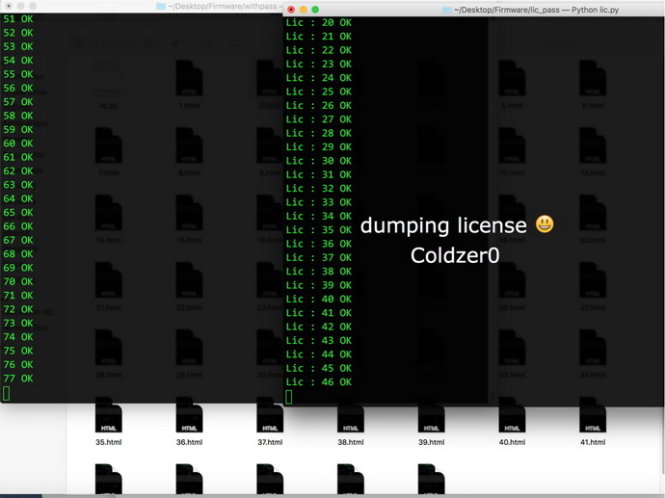Click the '55 OK' line in withpass terminal
The height and width of the screenshot is (498, 665).
[x=18, y=74]
